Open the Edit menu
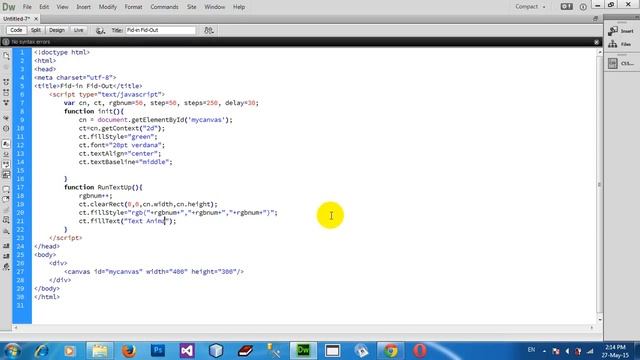 tap(44, 7)
